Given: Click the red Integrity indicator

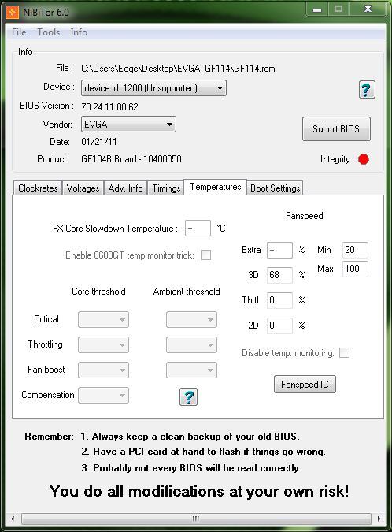Looking at the screenshot, I should 364,159.
